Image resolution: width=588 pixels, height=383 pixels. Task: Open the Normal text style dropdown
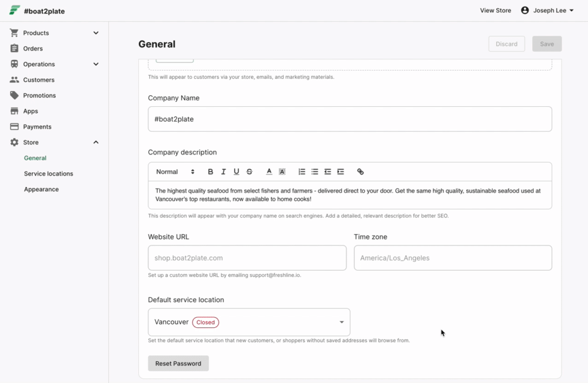(x=175, y=172)
